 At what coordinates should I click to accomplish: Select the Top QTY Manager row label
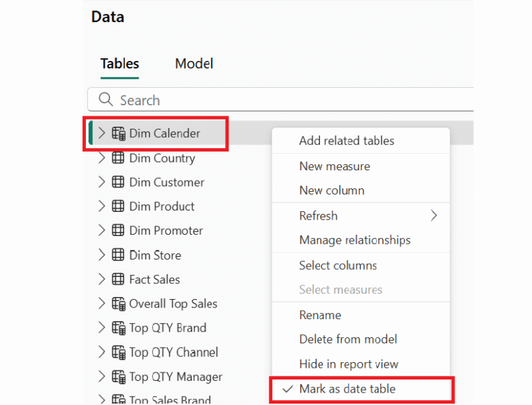[x=176, y=377]
